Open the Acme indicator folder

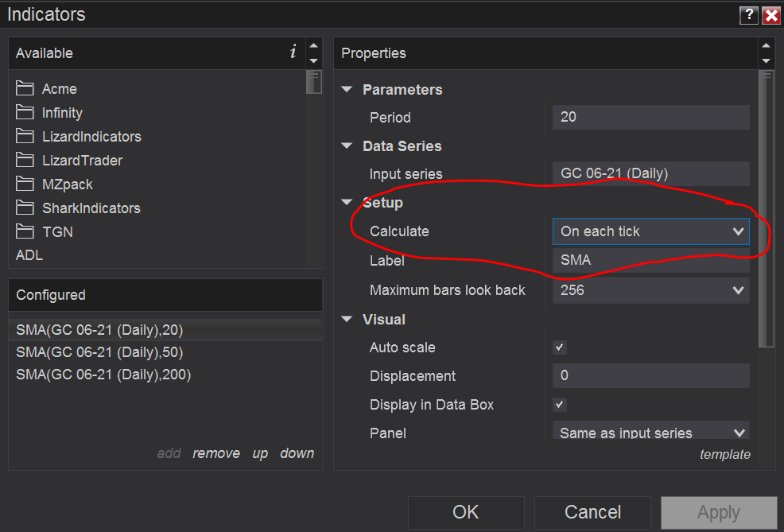pyautogui.click(x=46, y=89)
